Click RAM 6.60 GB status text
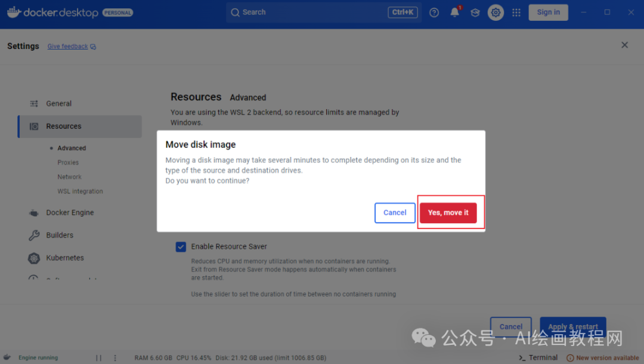 click(153, 358)
